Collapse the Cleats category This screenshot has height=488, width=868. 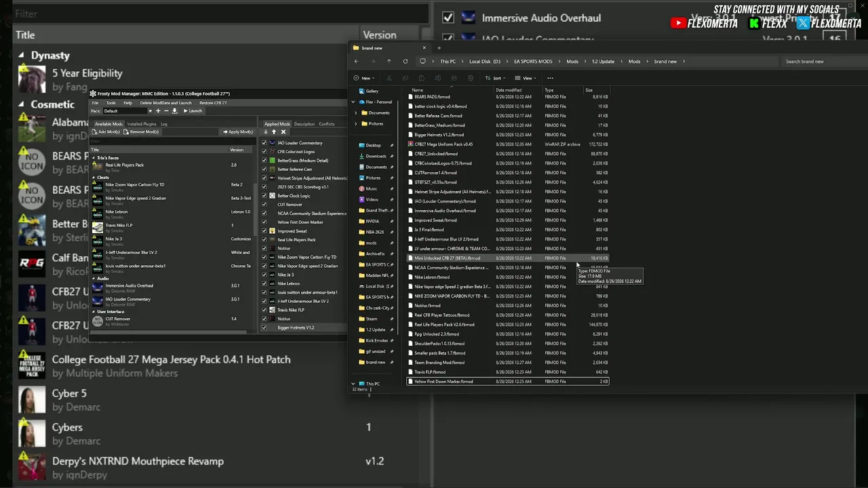[94, 178]
